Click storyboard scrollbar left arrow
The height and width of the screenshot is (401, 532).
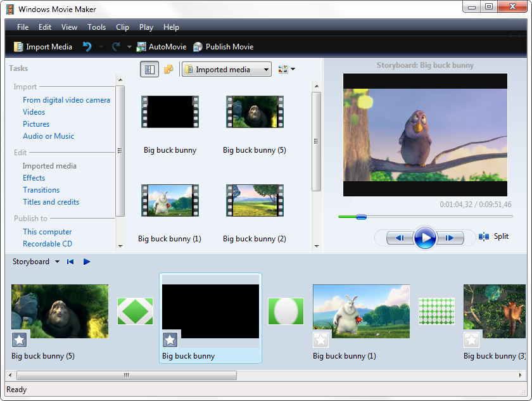tap(10, 375)
